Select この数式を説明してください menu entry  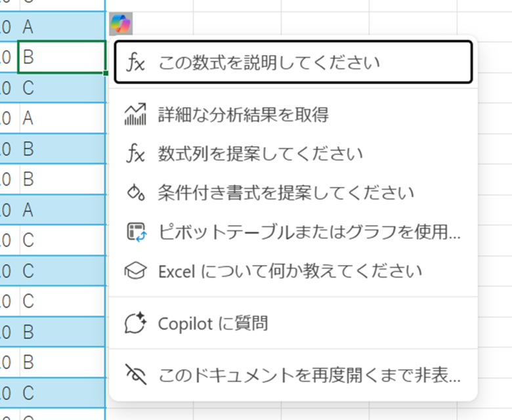click(x=269, y=63)
